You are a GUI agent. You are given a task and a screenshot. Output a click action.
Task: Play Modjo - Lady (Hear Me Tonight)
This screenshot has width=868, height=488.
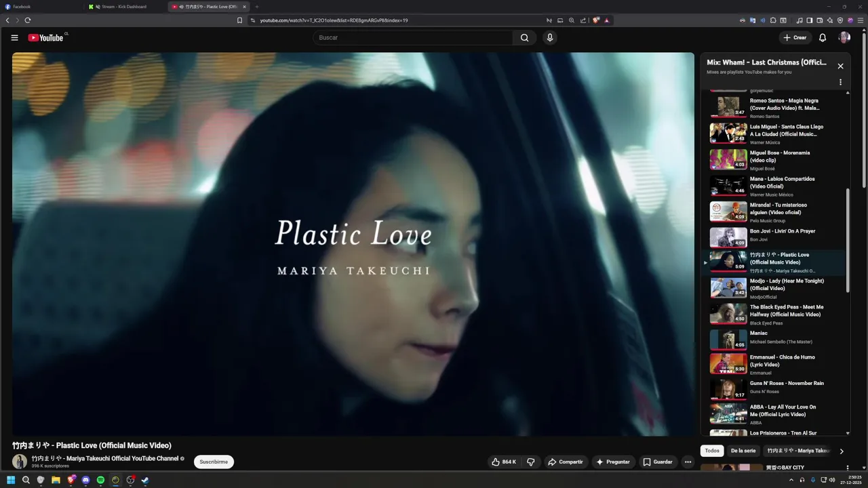pos(773,288)
